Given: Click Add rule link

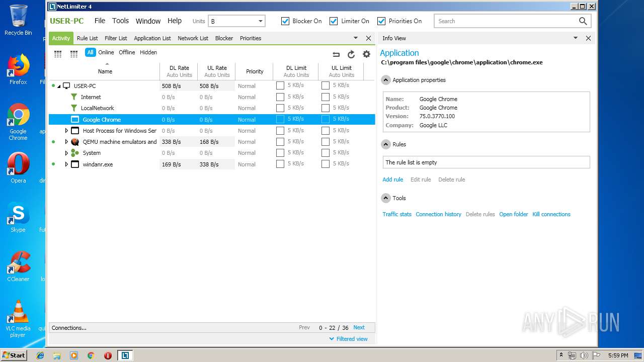Looking at the screenshot, I should tap(393, 179).
